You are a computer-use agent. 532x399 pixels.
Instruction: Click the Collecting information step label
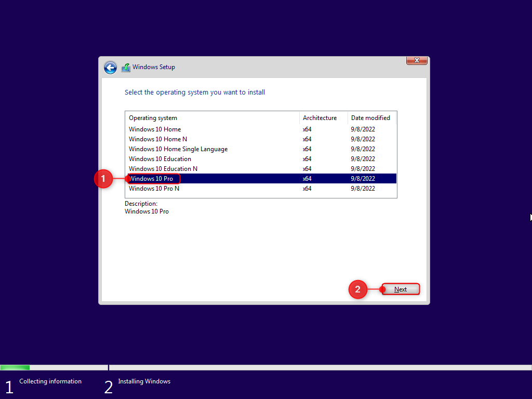(50, 381)
